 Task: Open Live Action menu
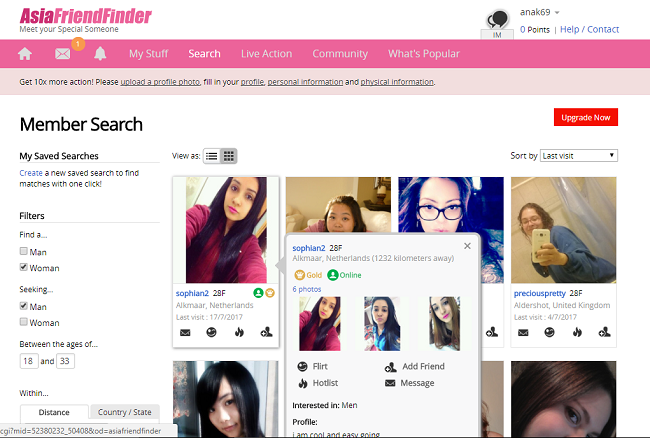pos(267,54)
